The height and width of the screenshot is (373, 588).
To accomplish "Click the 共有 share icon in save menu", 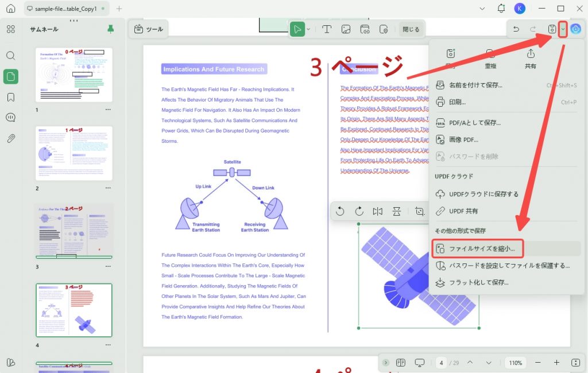I will click(x=530, y=59).
